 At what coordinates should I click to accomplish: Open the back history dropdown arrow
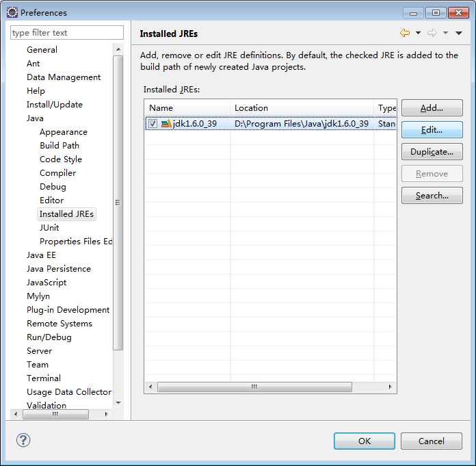[418, 33]
